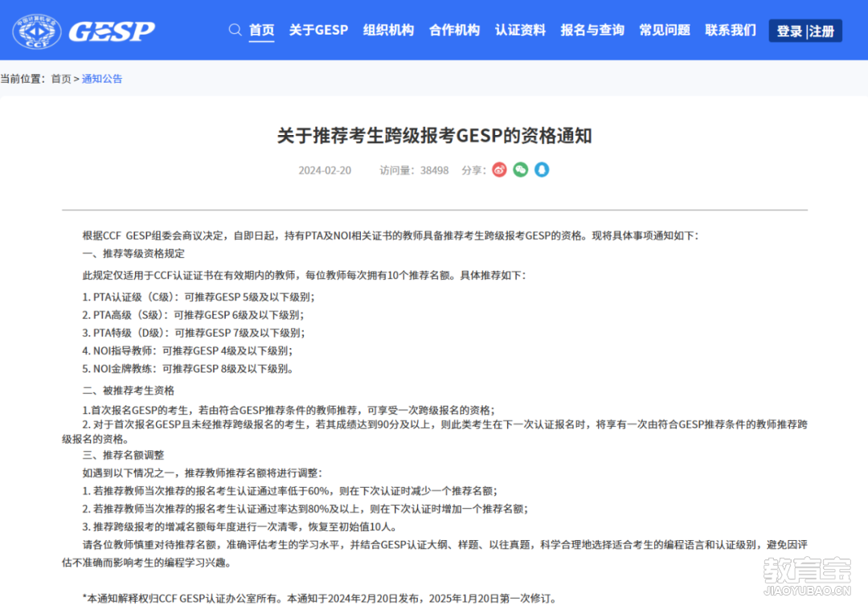Click the date 2024-02-20
868x614 pixels.
pos(325,170)
